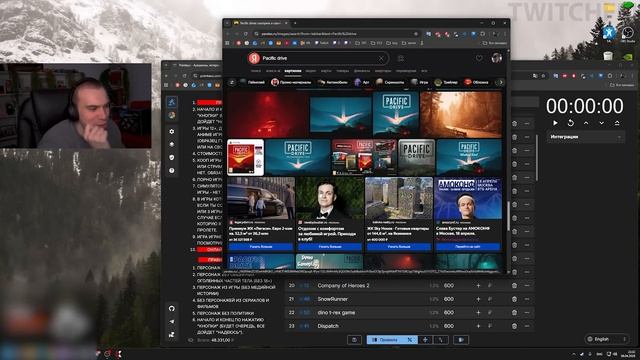Open the все tab on Yandex
The image size is (640, 360).
tap(424, 71)
